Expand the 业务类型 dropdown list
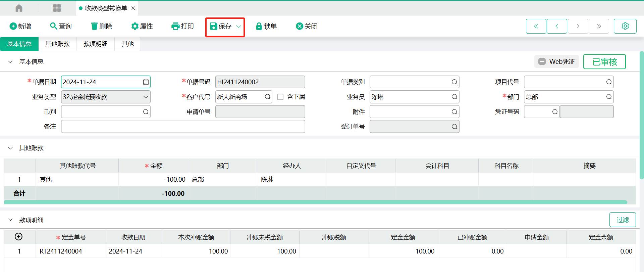 146,97
